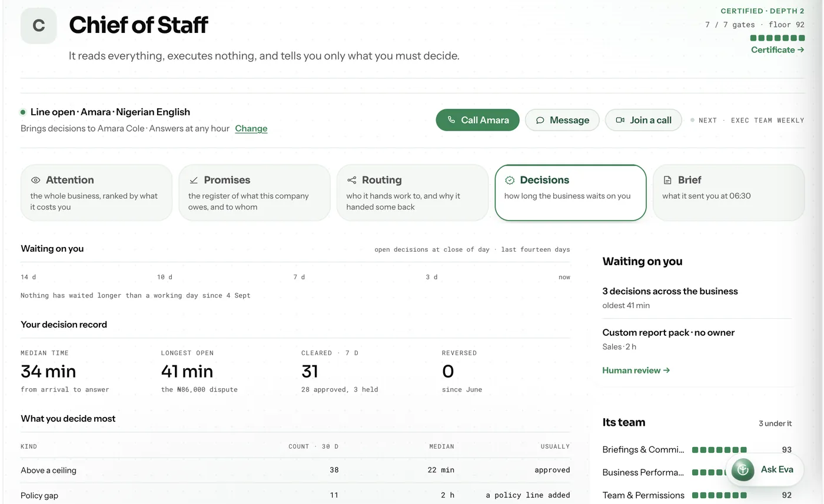Switch to the Promises tab
824x504 pixels.
click(254, 193)
